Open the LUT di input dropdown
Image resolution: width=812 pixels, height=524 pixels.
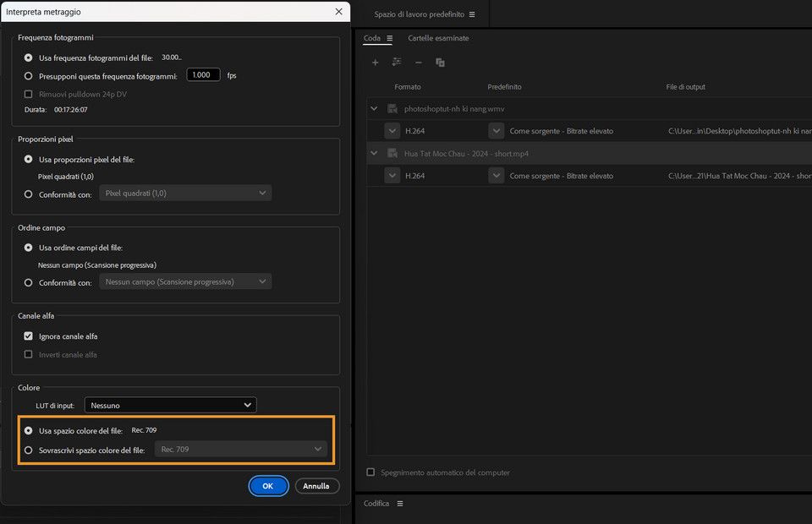pyautogui.click(x=170, y=405)
